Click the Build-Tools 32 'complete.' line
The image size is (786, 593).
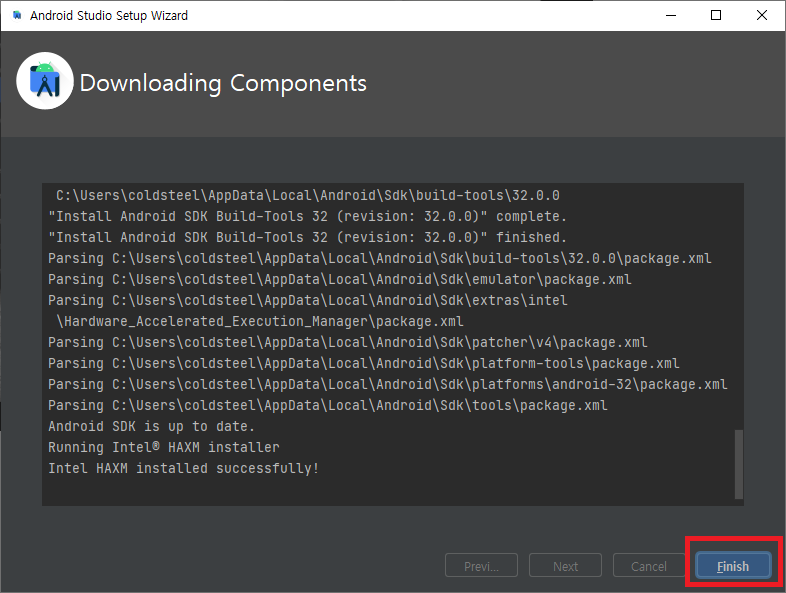tap(307, 216)
